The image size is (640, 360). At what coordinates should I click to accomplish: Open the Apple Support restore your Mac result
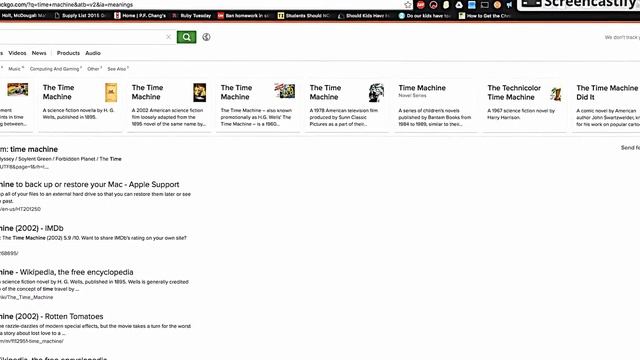coord(90,184)
